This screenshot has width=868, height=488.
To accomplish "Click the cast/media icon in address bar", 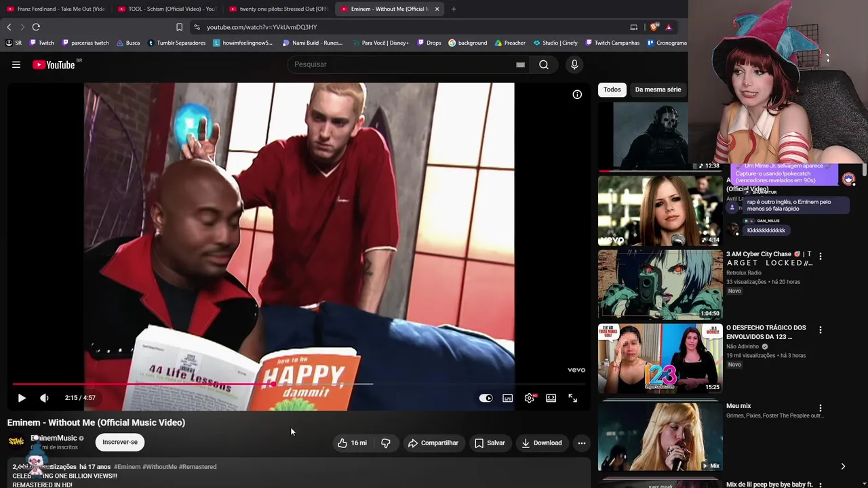I will 634,27.
